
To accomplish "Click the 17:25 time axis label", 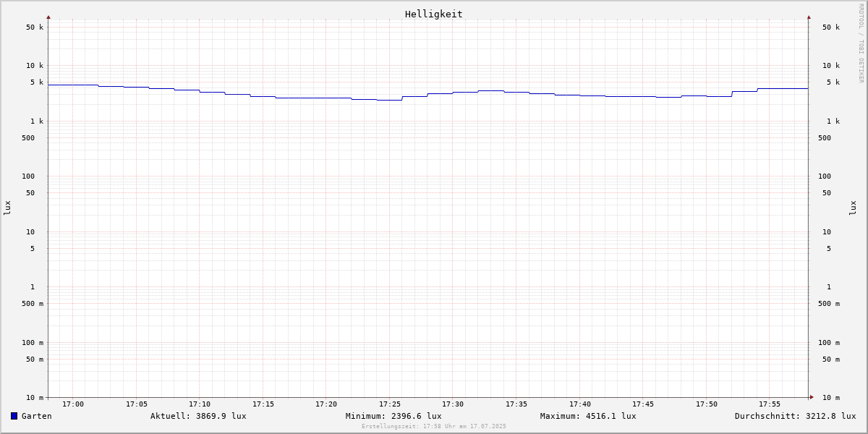I will (x=390, y=404).
